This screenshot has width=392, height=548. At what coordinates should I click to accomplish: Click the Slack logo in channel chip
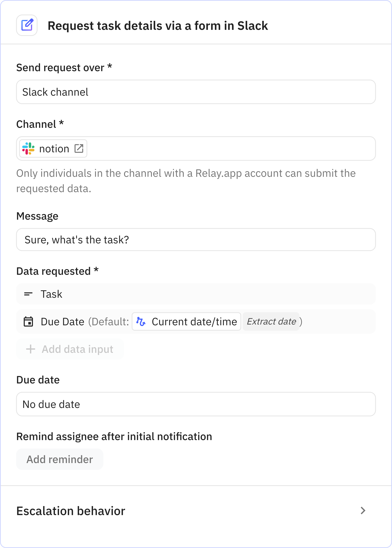[28, 148]
